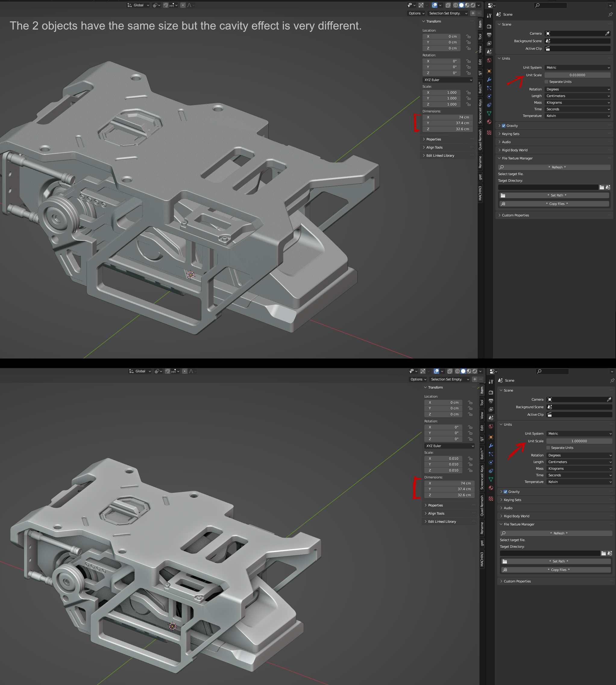Click folder browse icon by Target Directory, upper screenshot

tap(602, 187)
